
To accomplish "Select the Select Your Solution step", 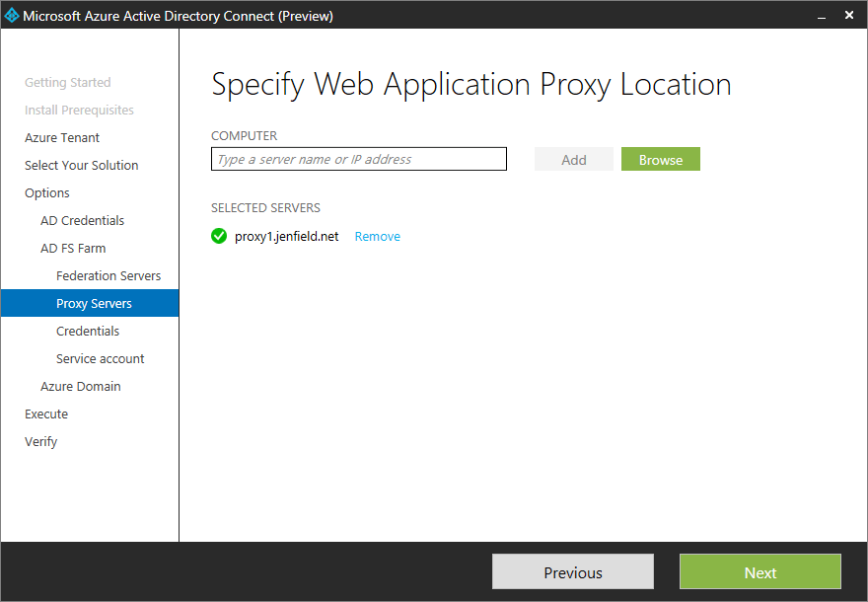I will (81, 166).
